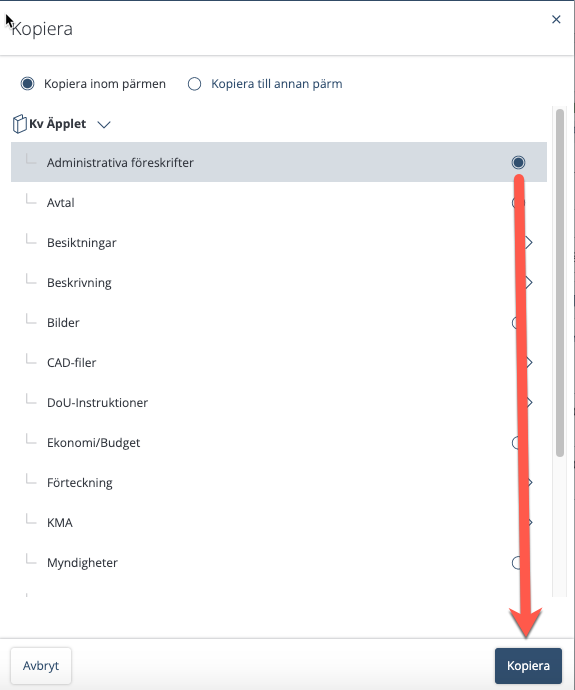Select the Förteckning folder entry

click(279, 483)
